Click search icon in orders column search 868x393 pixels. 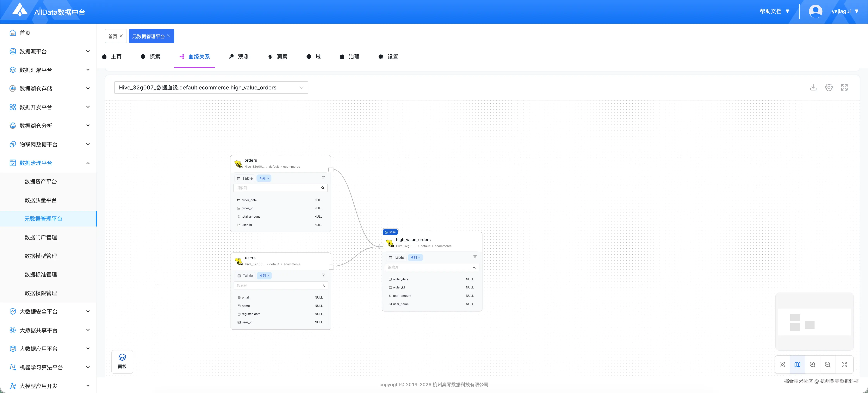click(322, 188)
